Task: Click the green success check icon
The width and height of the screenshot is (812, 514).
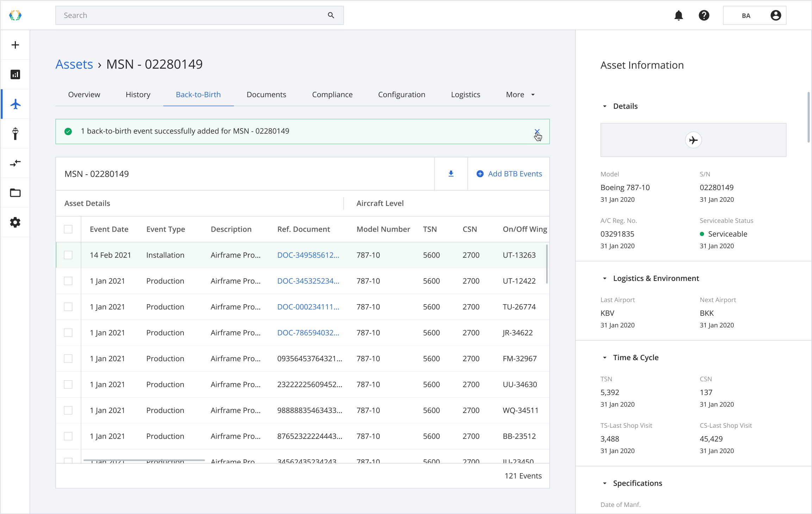Action: click(x=68, y=131)
